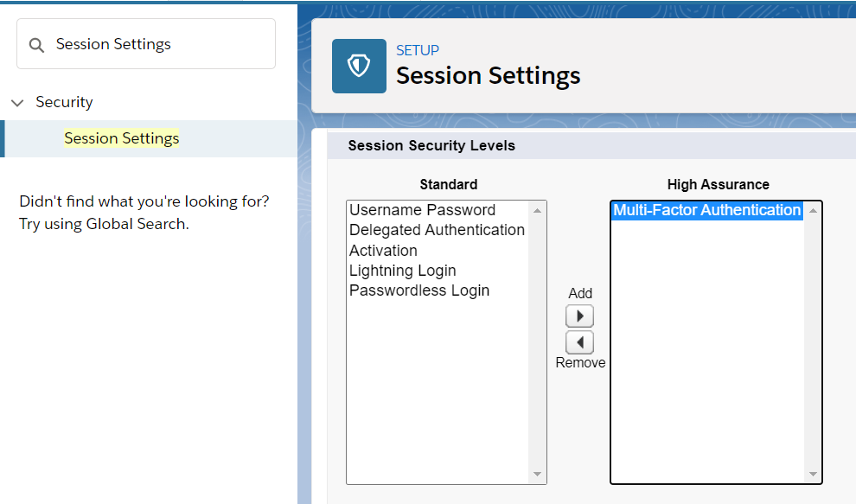The image size is (856, 504).
Task: Click the Standard list scrollbar track
Action: 537,342
